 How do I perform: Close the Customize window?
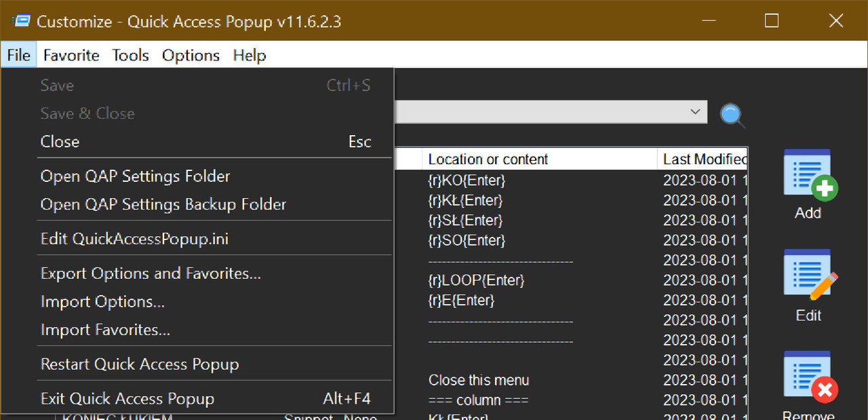835,21
